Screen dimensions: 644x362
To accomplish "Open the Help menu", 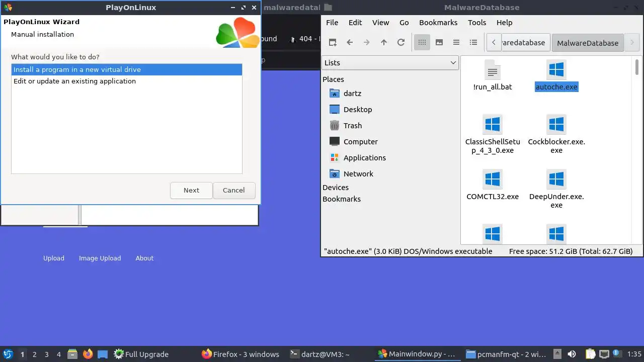I will click(504, 22).
